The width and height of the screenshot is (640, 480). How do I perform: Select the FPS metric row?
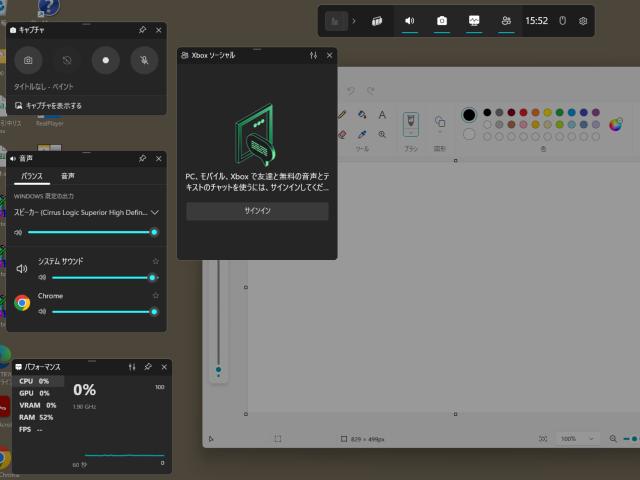[x=38, y=429]
